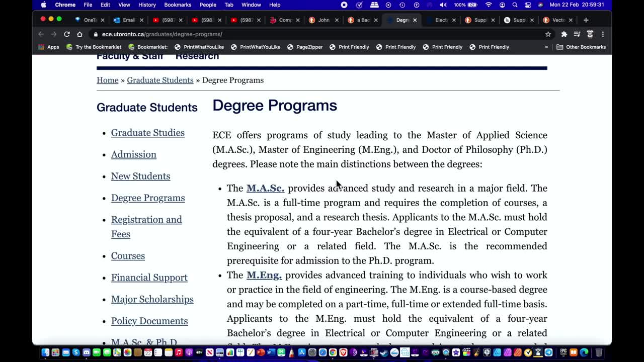This screenshot has height=362, width=644.
Task: Show hidden bookmarks with the double chevron
Action: tap(546, 47)
